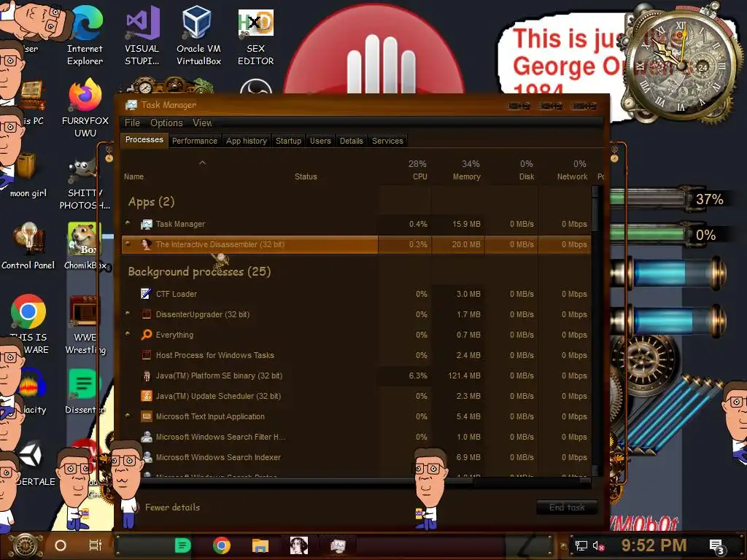
Task: Open network icon in system tray
Action: (581, 545)
